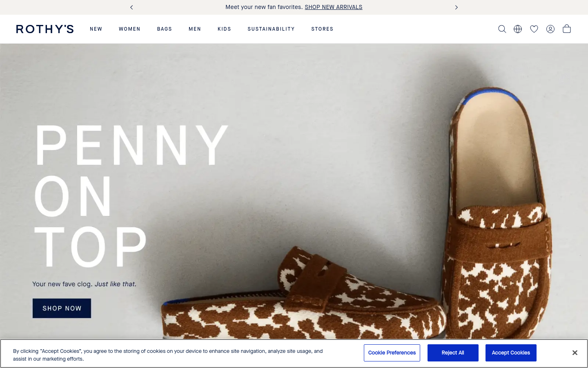The image size is (588, 368).
Task: Click Accept Cookies button
Action: point(511,353)
